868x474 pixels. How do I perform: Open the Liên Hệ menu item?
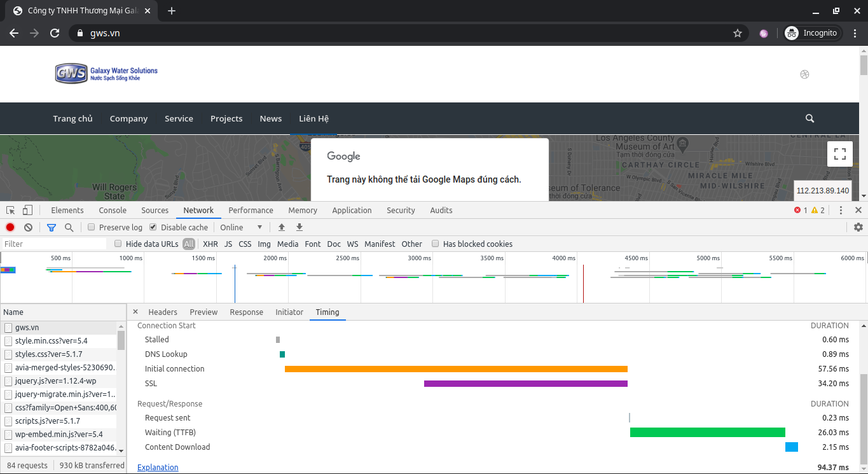pyautogui.click(x=313, y=118)
